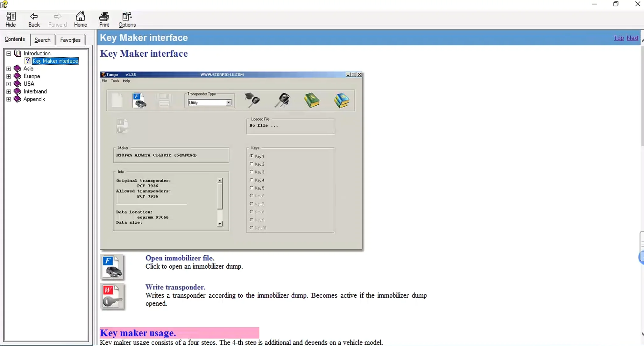The height and width of the screenshot is (346, 644).
Task: Expand the Europe tree item
Action: [x=9, y=76]
